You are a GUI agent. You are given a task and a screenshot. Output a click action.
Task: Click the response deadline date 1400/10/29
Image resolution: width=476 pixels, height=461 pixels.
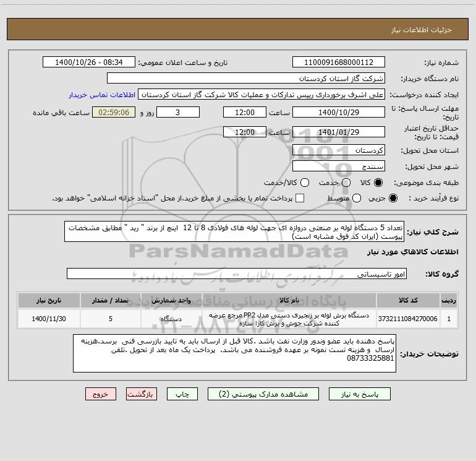click(x=339, y=112)
